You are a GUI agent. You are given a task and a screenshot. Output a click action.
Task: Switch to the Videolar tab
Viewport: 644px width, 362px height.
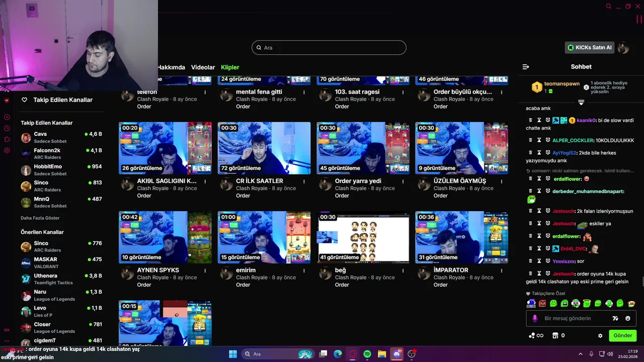coord(203,67)
